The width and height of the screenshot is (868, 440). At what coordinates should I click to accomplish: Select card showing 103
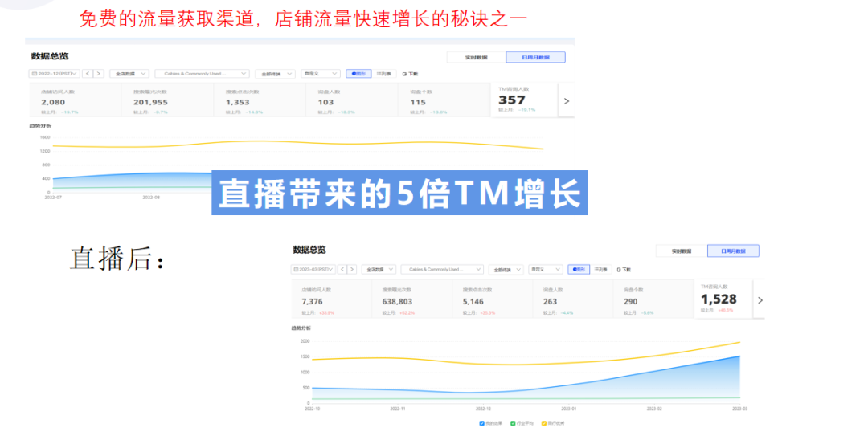coord(352,101)
